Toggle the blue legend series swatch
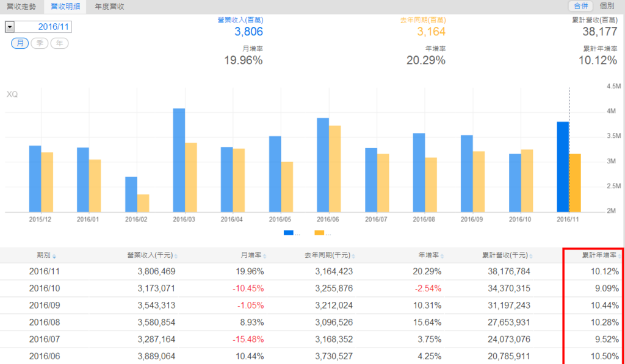625x364 pixels. 289,233
